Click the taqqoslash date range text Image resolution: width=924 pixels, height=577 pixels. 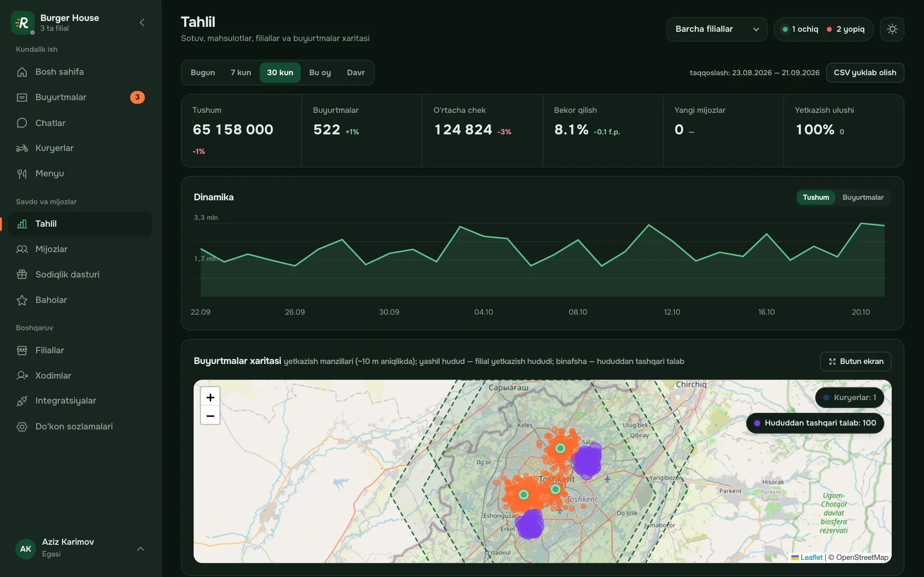(754, 73)
